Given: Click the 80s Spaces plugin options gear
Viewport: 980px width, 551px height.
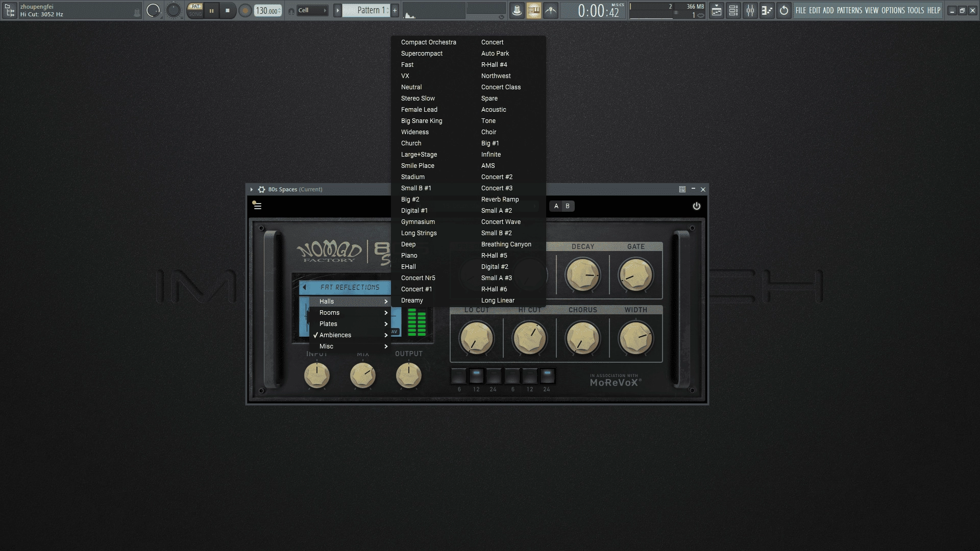Looking at the screenshot, I should click(x=261, y=189).
